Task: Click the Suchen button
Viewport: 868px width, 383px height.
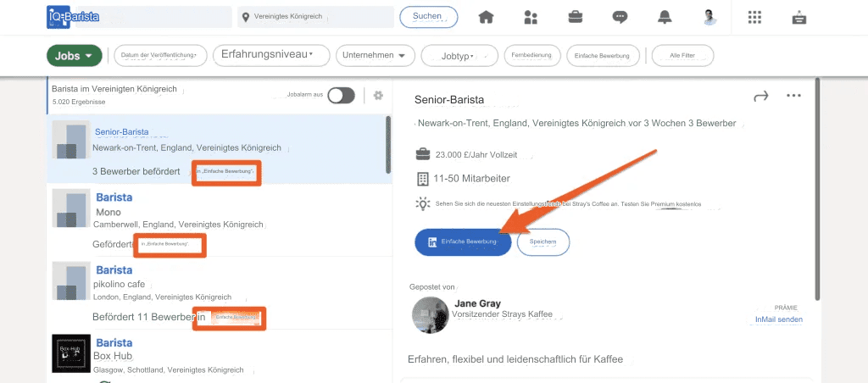Action: (x=428, y=17)
